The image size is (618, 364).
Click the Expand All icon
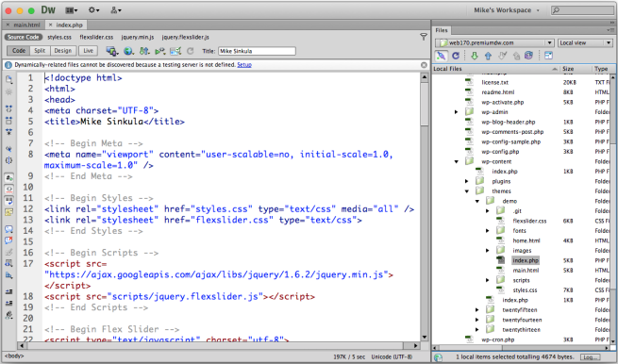click(8, 132)
